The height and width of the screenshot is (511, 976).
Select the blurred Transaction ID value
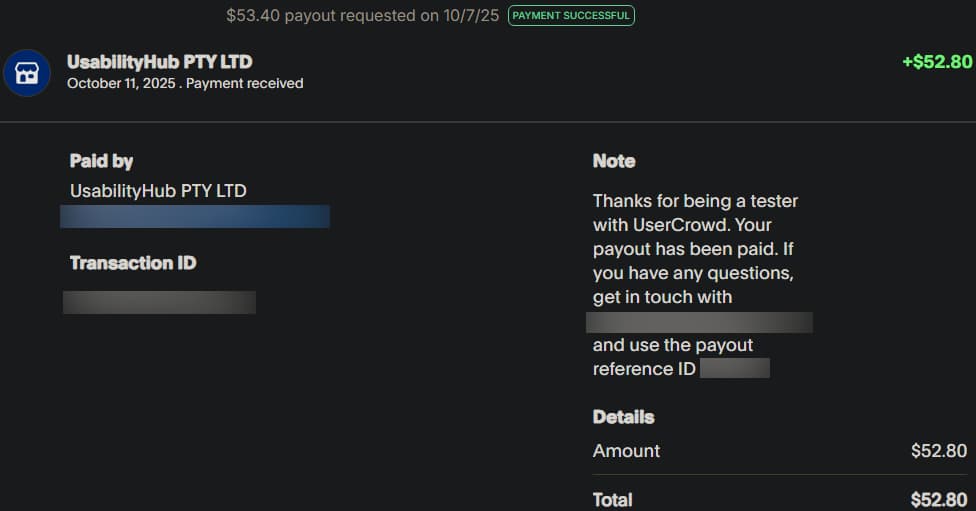(159, 302)
